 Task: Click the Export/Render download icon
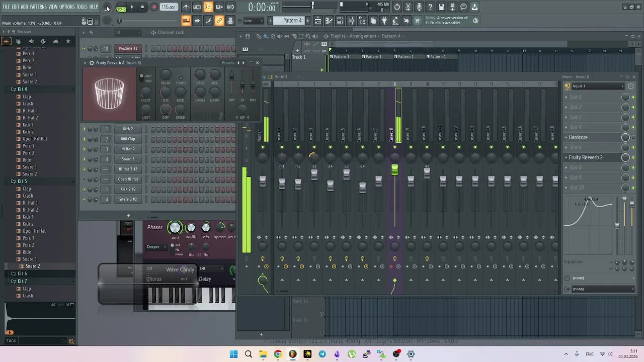[x=474, y=7]
